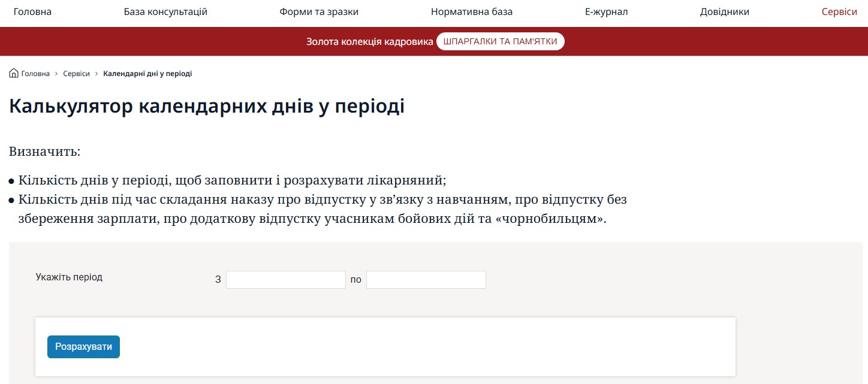Open the Довідники menu item
The width and height of the screenshot is (868, 384).
(724, 12)
